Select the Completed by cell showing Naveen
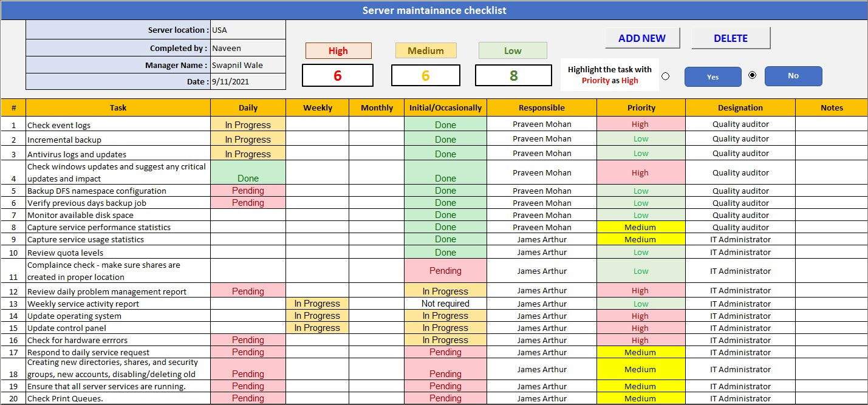 point(247,48)
